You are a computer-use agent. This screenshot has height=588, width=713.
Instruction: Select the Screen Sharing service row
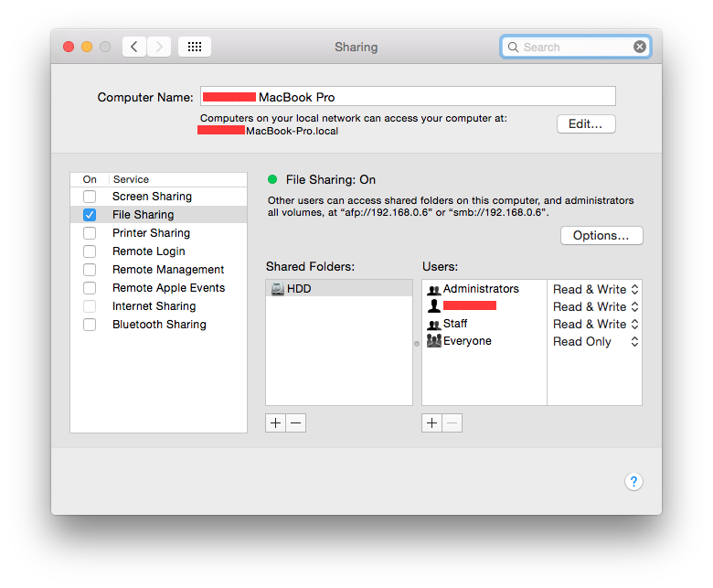point(159,197)
